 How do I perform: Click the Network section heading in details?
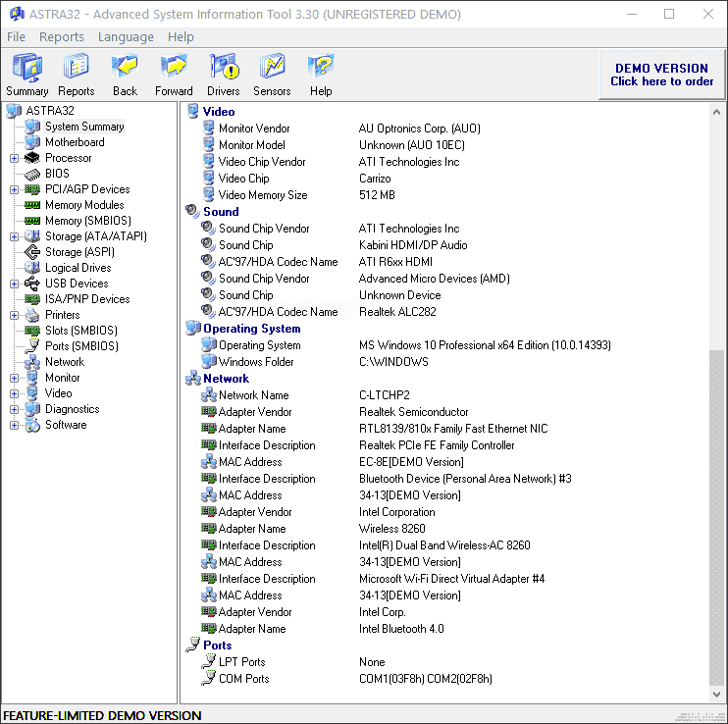pyautogui.click(x=226, y=379)
